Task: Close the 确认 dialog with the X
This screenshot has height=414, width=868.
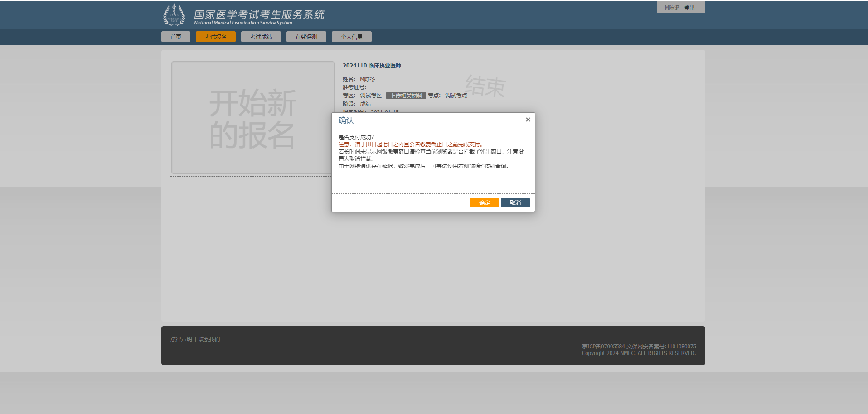Action: click(x=528, y=120)
